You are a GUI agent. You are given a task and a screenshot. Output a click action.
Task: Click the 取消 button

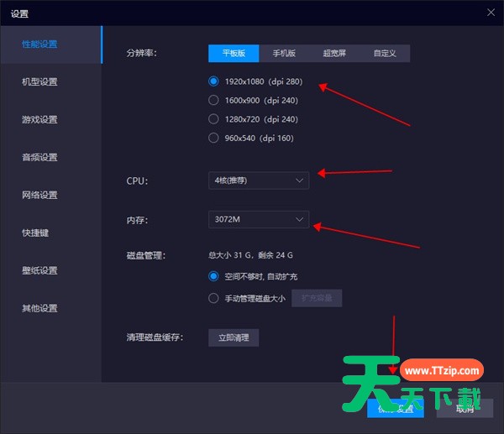point(465,409)
